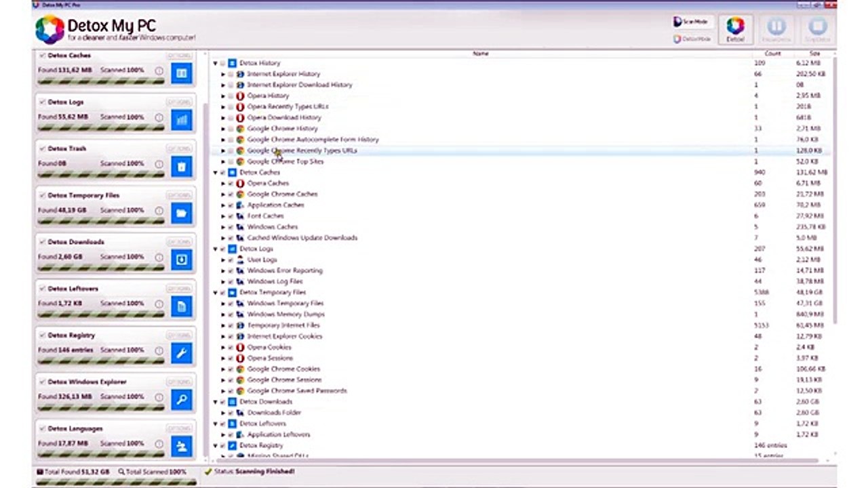This screenshot has height=488, width=868.
Task: Click the blue Detox Languages icon button
Action: pyautogui.click(x=181, y=446)
